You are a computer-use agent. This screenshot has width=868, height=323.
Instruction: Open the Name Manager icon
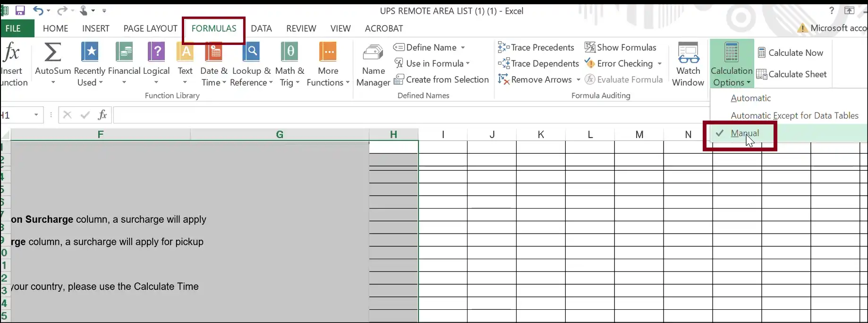pos(373,53)
